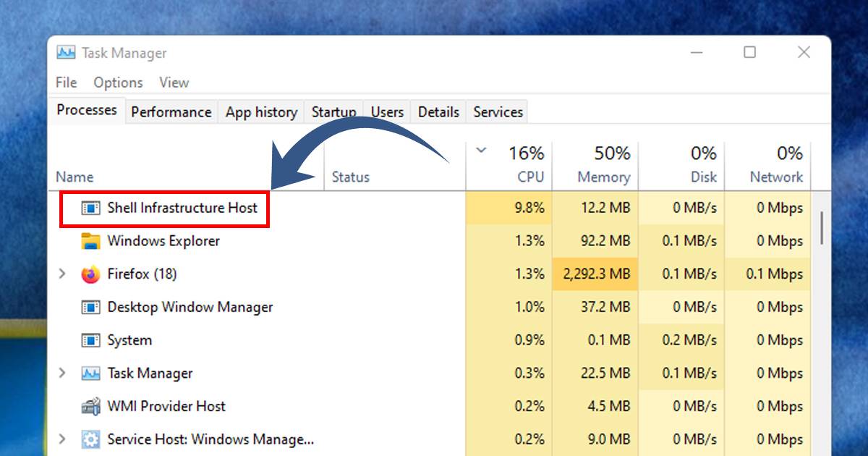The height and width of the screenshot is (456, 868).
Task: Sort by the 50% Memory column header
Action: [595, 165]
